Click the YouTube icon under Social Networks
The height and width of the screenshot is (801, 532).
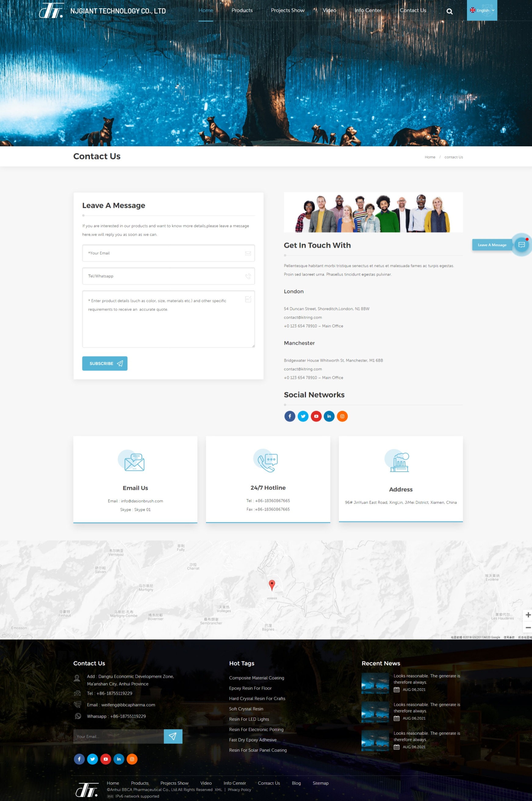(x=316, y=416)
